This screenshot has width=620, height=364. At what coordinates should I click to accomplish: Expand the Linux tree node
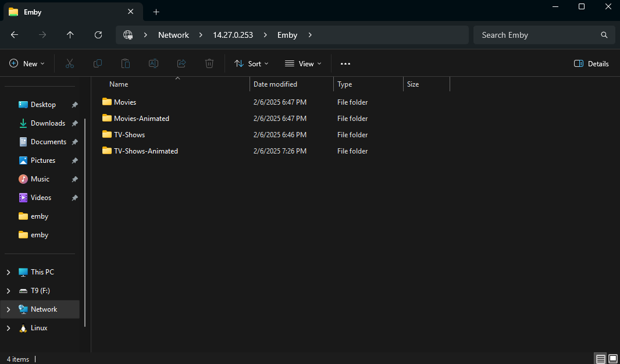[x=8, y=328]
